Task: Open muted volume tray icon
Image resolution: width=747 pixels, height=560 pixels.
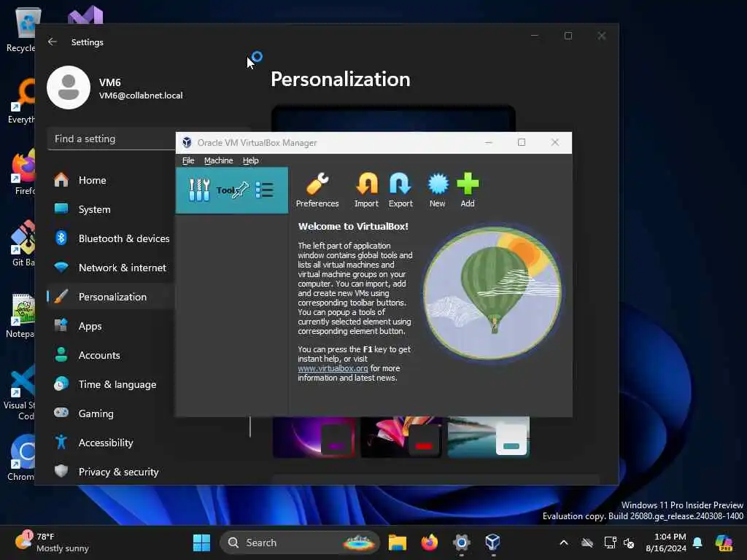Action: 629,542
